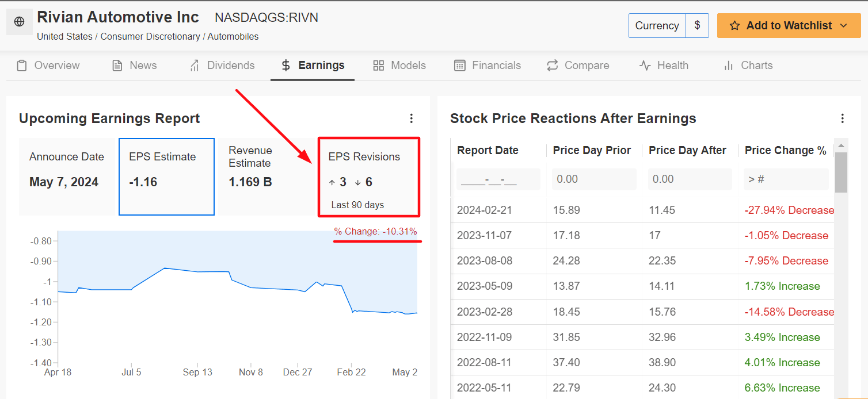
Task: Click the dollar currency selector
Action: [x=697, y=26]
